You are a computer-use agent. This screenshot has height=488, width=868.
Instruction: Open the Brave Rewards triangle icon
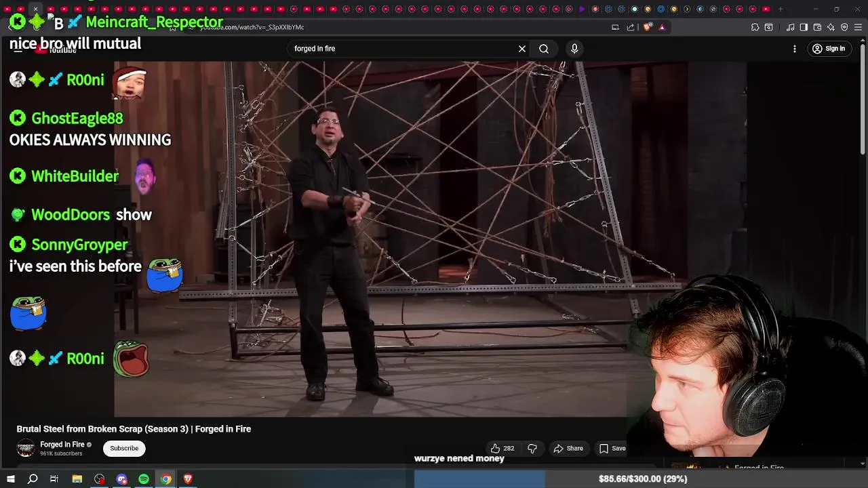pos(662,27)
